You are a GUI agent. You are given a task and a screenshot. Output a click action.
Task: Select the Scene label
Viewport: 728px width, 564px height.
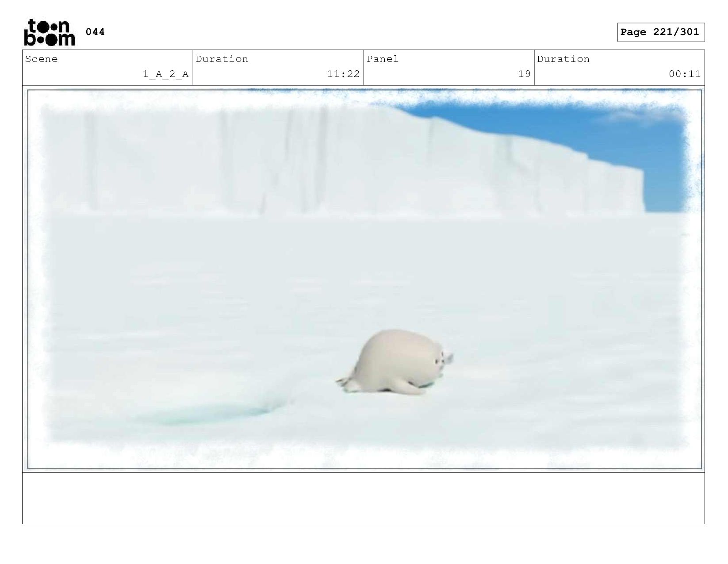[x=41, y=59]
